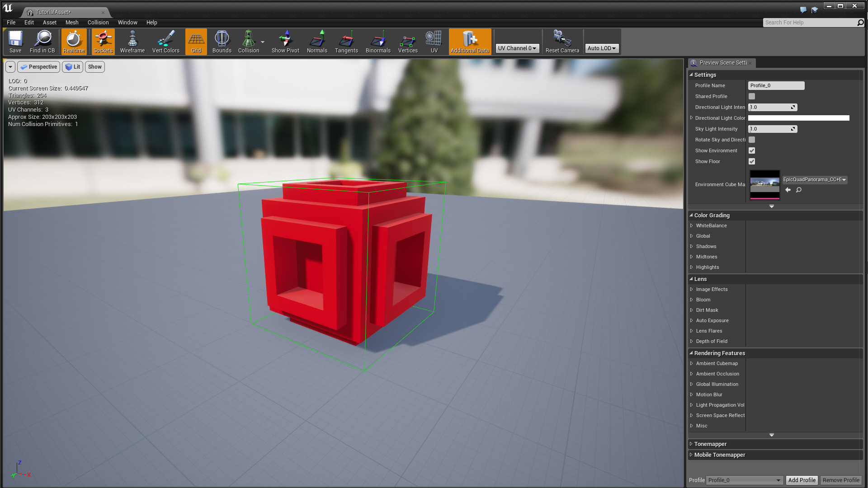This screenshot has height=488, width=868.
Task: Uncheck the Show Floor checkbox
Action: [751, 161]
